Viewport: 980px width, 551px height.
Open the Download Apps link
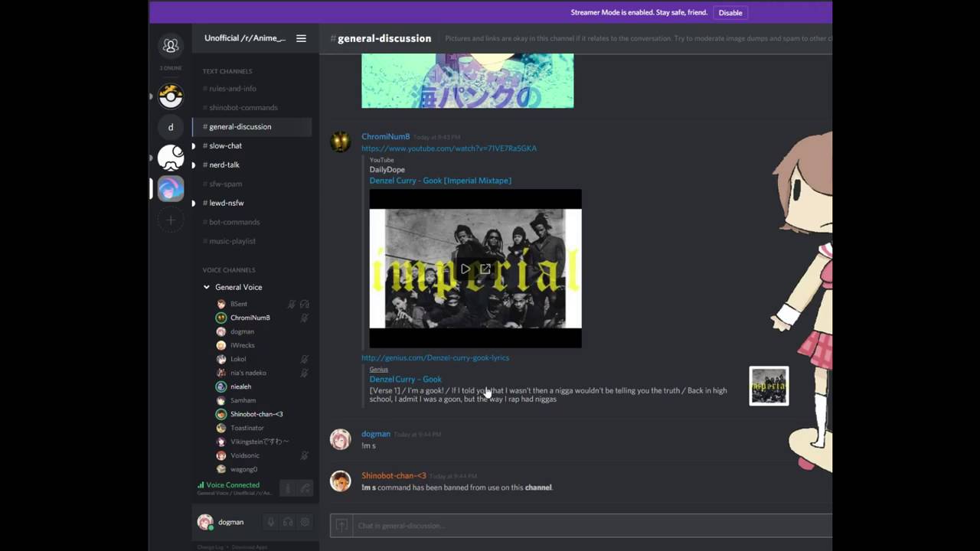coord(249,547)
